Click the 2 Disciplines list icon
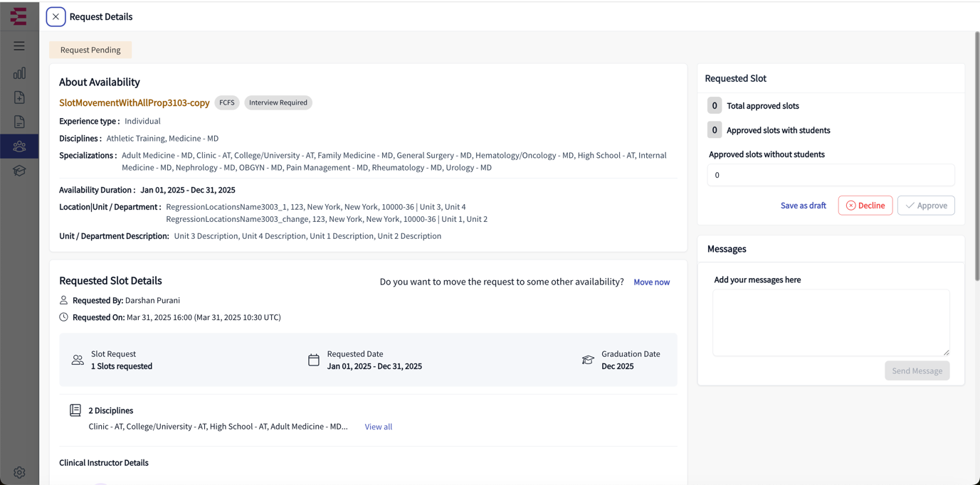This screenshot has width=980, height=485. pyautogui.click(x=75, y=410)
